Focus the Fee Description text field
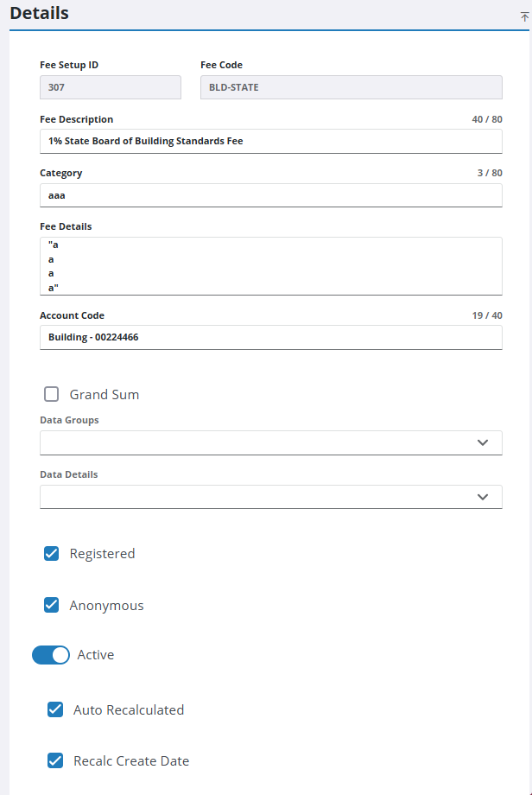This screenshot has width=532, height=795. pyautogui.click(x=270, y=141)
